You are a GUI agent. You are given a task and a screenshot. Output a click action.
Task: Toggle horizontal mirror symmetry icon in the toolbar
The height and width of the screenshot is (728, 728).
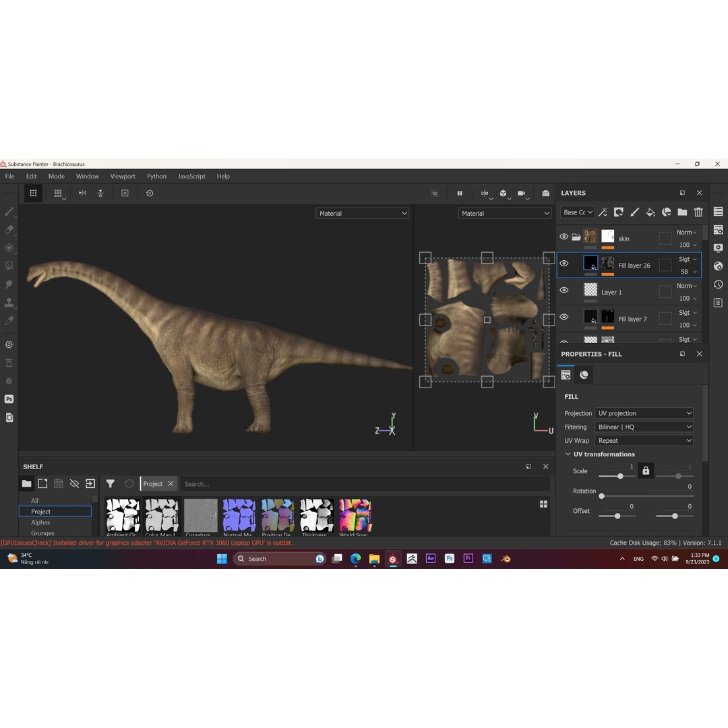click(82, 193)
